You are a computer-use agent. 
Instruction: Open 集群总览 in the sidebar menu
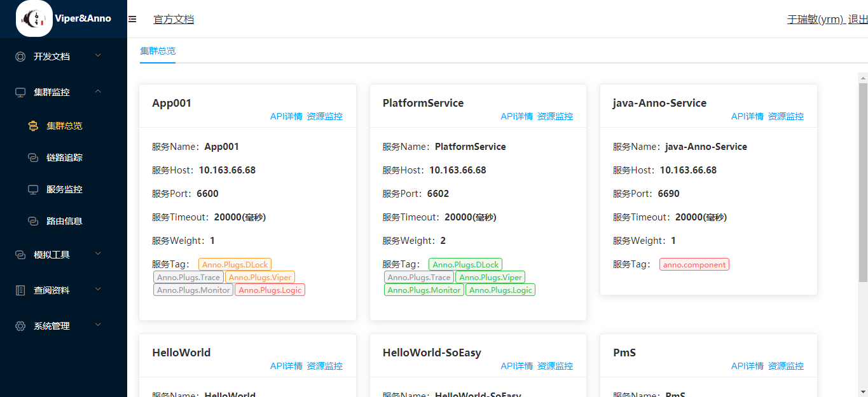click(64, 126)
